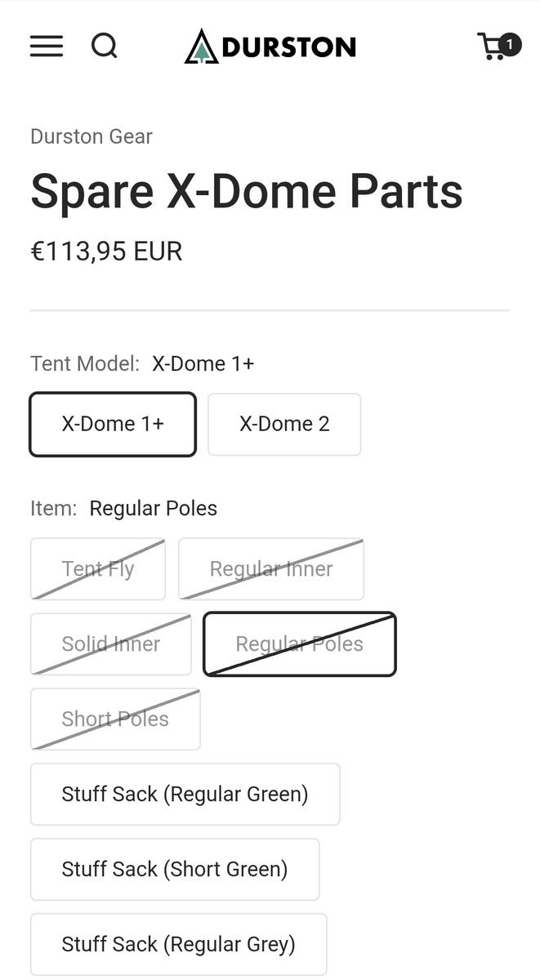Open the search magnifier icon

point(105,47)
